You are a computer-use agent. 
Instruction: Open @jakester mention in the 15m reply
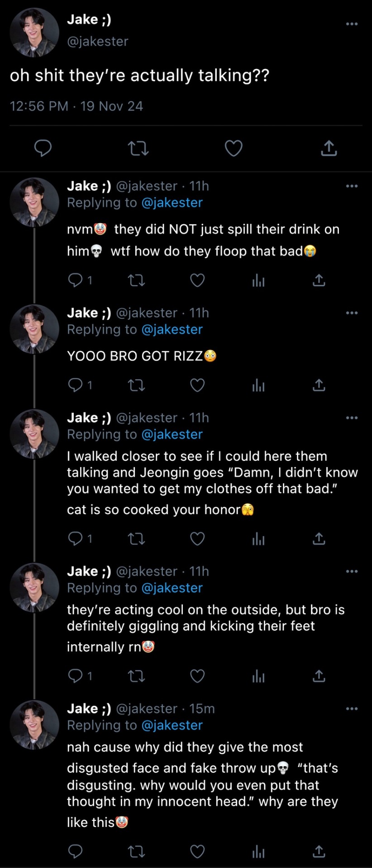point(172,725)
